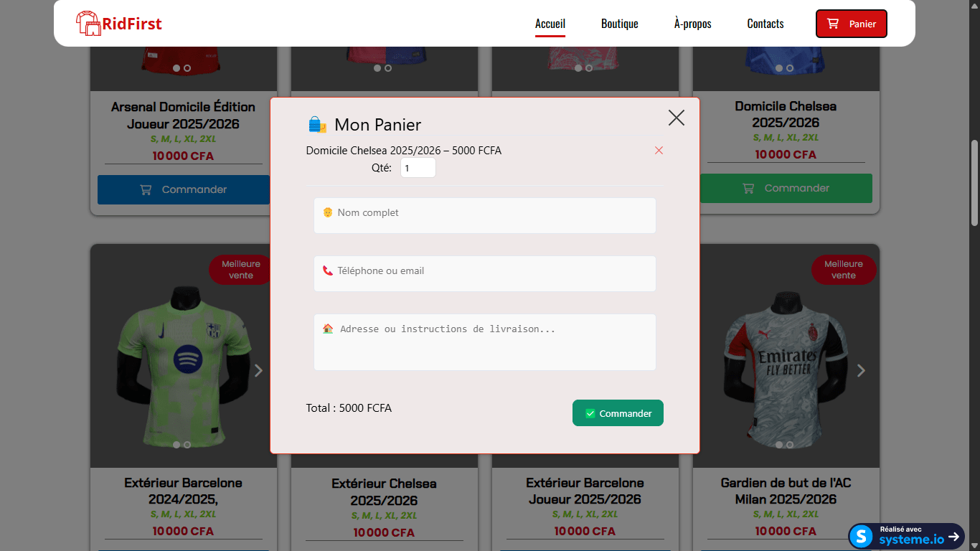Select the Extérieur Barcelone 2024/2025 jersey image

[184, 356]
